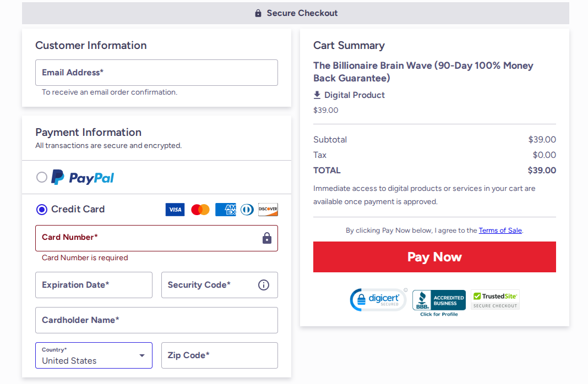Click the Secure Checkout lock icon
Image resolution: width=588 pixels, height=384 pixels.
(257, 13)
